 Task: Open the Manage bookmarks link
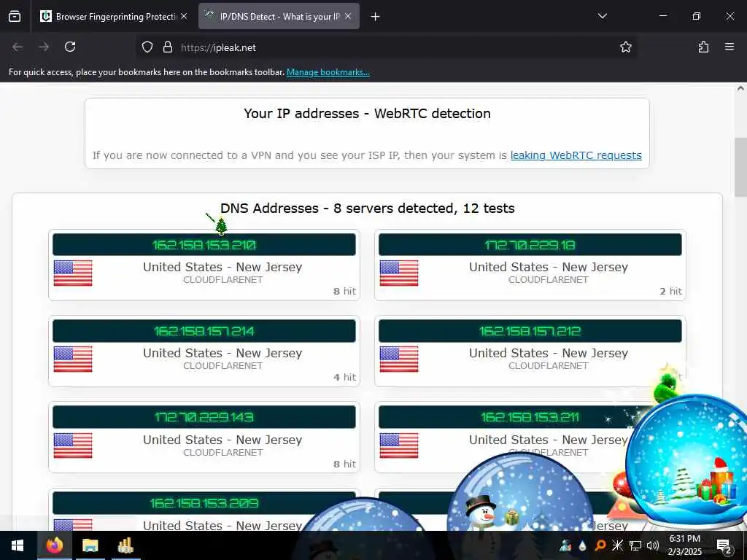(328, 72)
